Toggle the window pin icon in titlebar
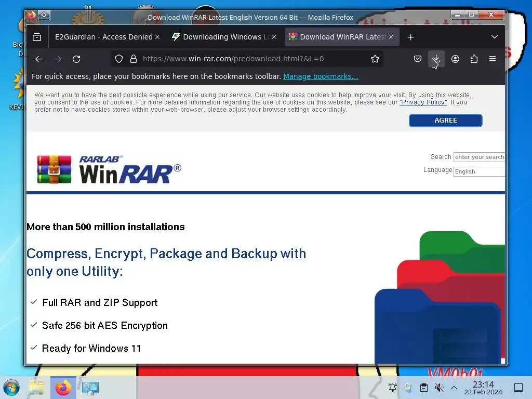Screen dimensions: 532x399 tap(44, 15)
